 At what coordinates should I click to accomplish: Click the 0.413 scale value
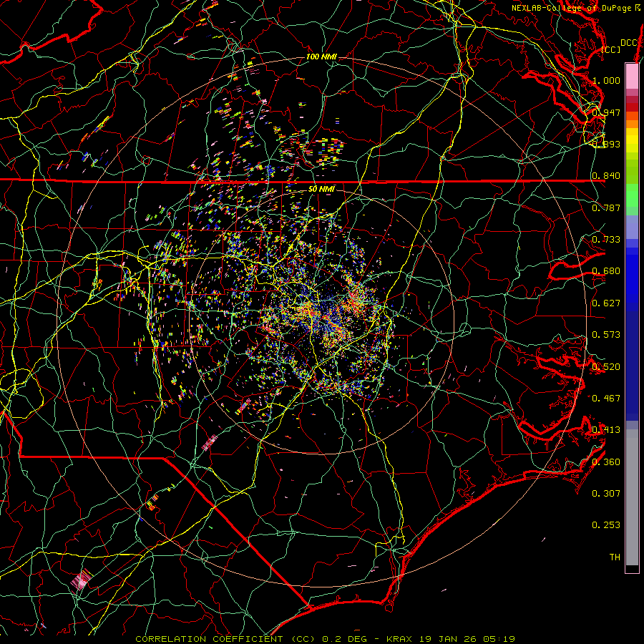coord(606,430)
